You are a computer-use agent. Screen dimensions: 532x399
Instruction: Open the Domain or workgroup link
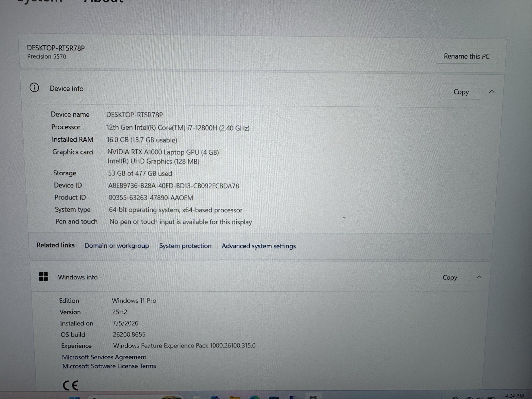coord(117,246)
